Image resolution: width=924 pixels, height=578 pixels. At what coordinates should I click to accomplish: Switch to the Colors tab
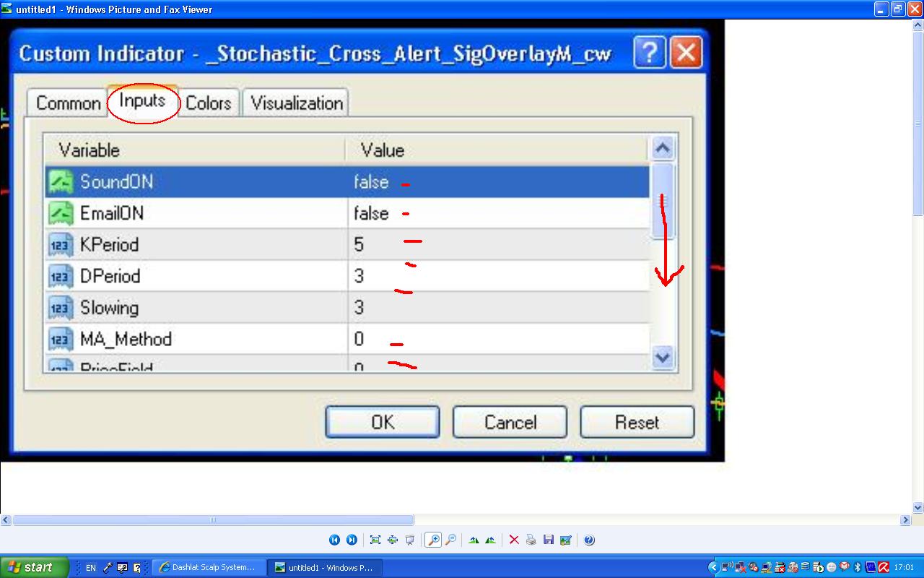[x=209, y=103]
